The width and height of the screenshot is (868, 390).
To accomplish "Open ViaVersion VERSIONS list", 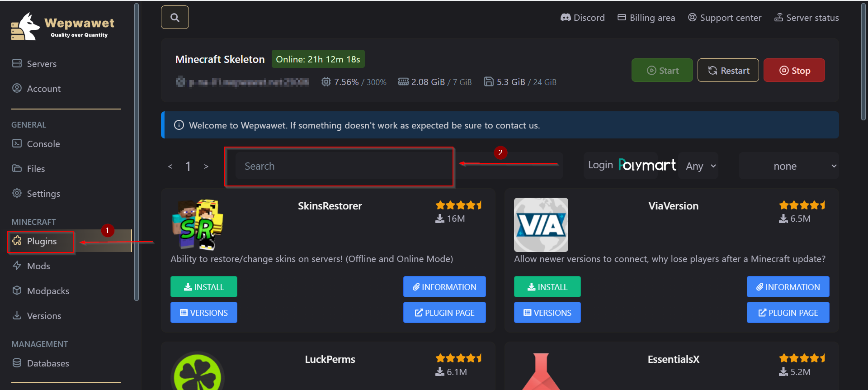I will pos(547,313).
